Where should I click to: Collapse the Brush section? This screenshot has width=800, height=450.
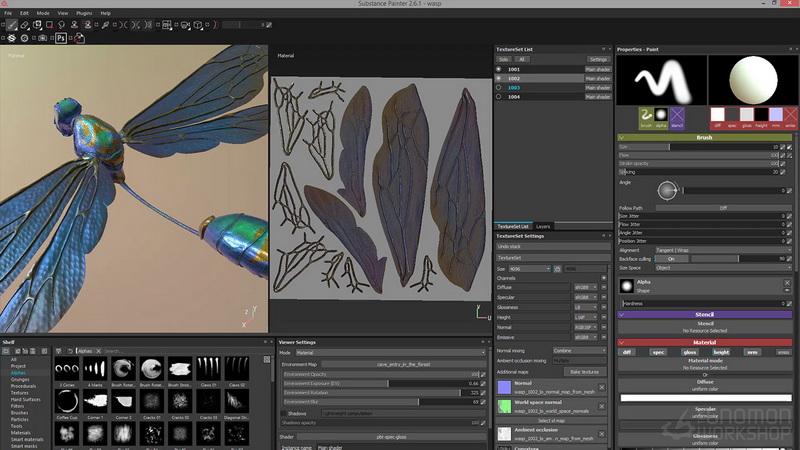(x=621, y=137)
